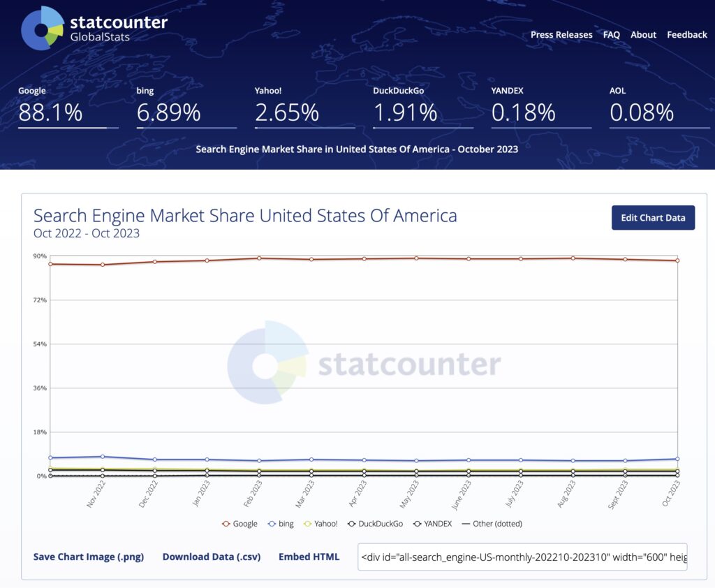
Task: Toggle the Other (dotted) legend entry
Action: (x=492, y=524)
